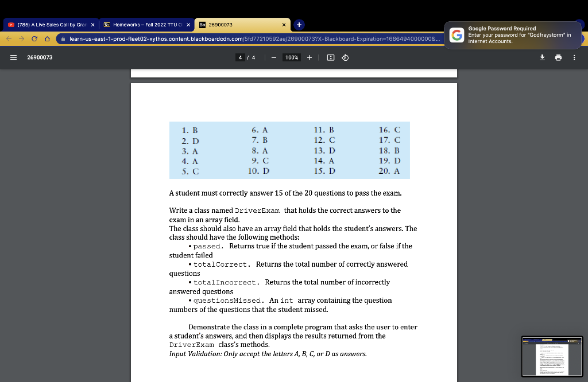The height and width of the screenshot is (382, 588).
Task: Open the PDF viewer more options menu
Action: pos(574,57)
